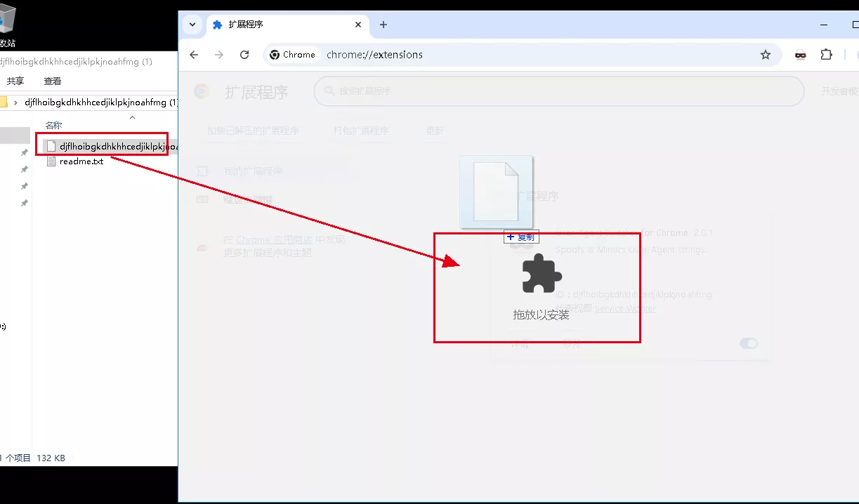Click 加载已解压的扩展程序 button
The width and height of the screenshot is (859, 504).
point(253,131)
